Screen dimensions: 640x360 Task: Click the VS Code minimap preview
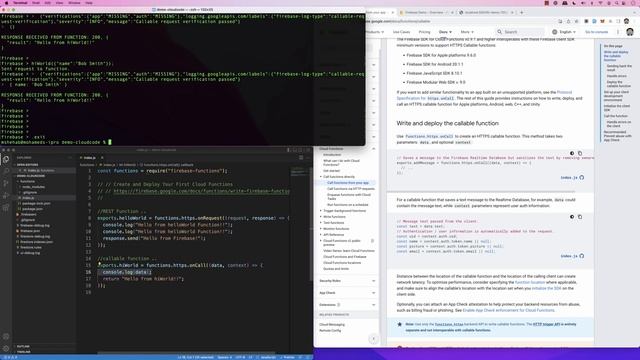pos(299,171)
